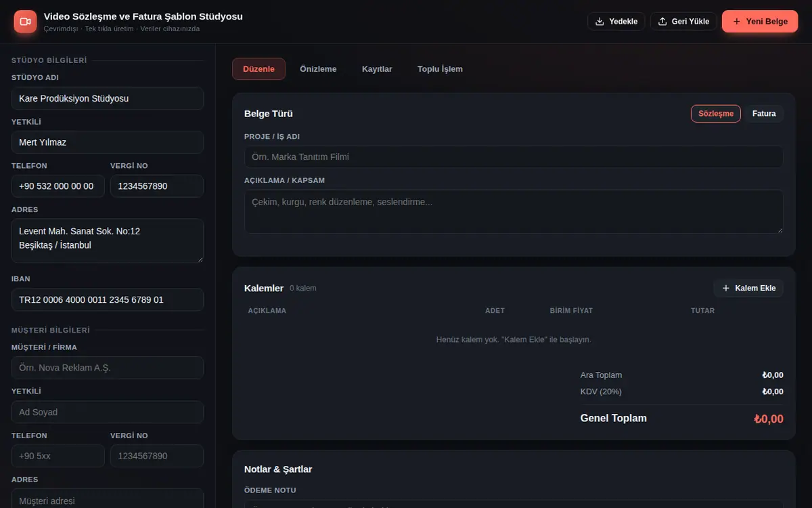The image size is (812, 508).
Task: Click the IBAN input field
Action: 108,300
